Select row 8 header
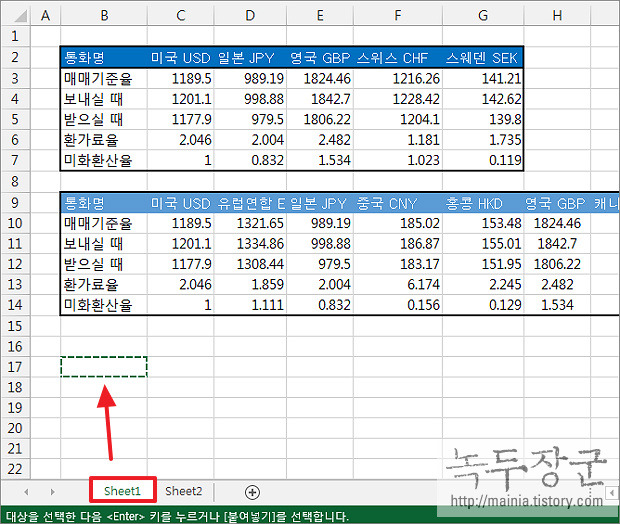The width and height of the screenshot is (620, 524). pos(15,182)
